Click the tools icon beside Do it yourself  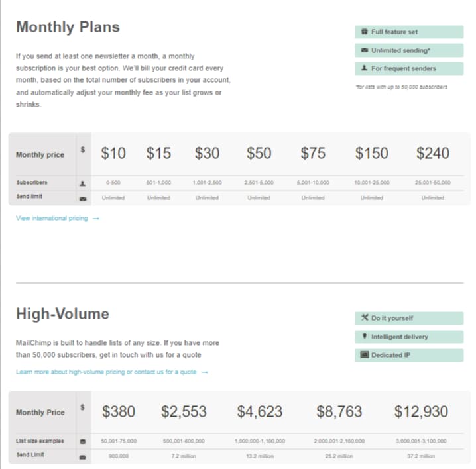pos(364,318)
